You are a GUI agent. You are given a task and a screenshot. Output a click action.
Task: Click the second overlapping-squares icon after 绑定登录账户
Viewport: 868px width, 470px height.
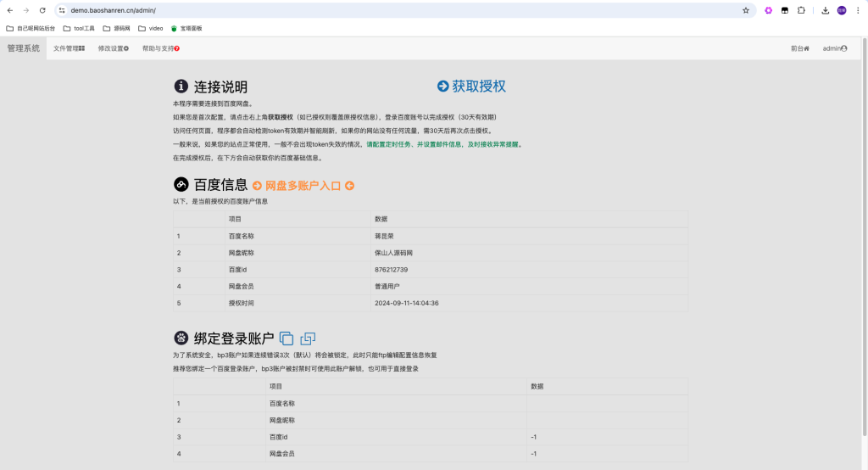pyautogui.click(x=308, y=339)
